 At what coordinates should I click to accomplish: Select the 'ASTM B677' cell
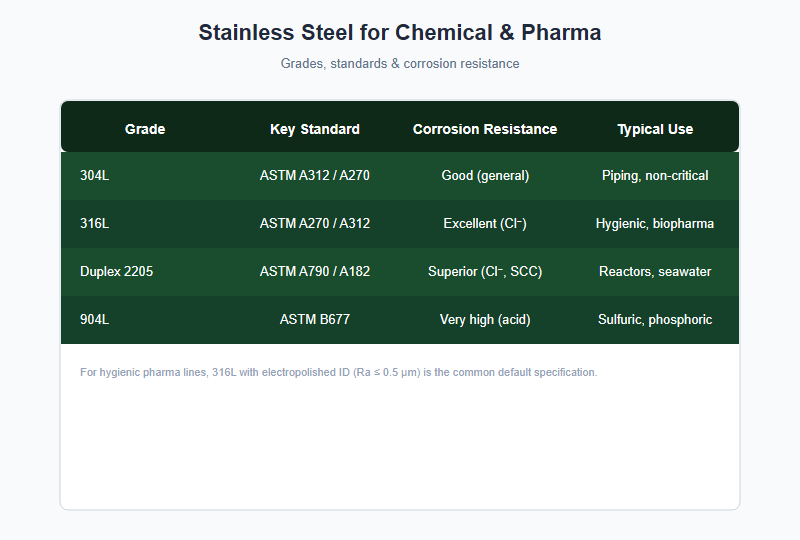click(315, 320)
